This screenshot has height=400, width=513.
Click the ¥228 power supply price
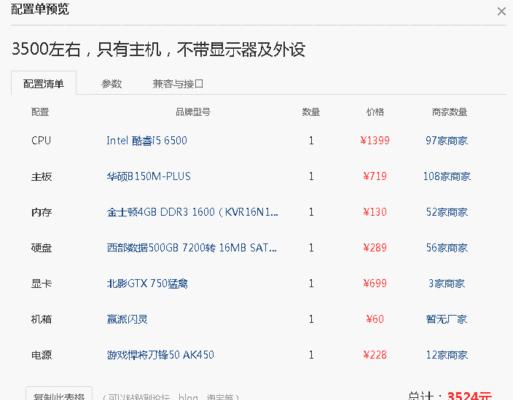375,355
